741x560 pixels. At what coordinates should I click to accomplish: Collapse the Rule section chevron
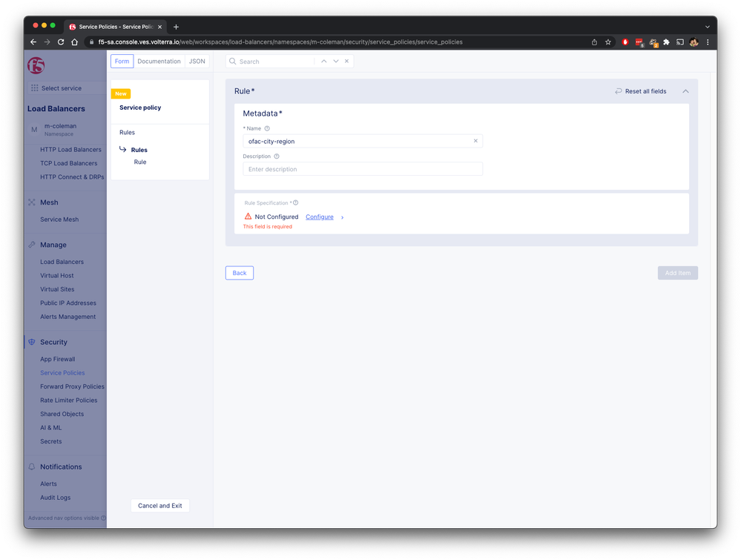(685, 91)
